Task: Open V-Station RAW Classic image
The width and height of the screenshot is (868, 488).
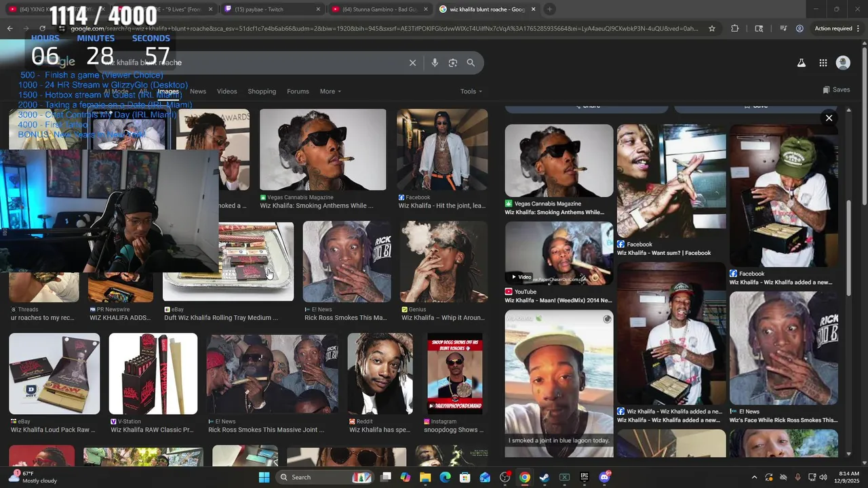Action: pos(153,373)
